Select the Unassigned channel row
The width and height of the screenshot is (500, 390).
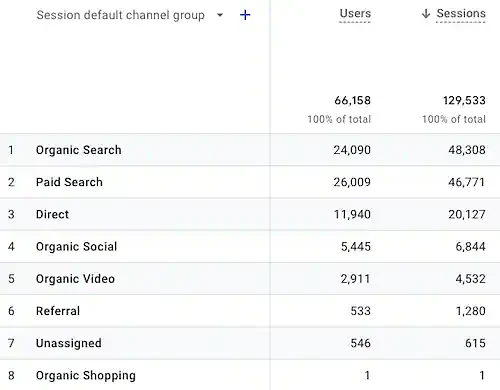click(250, 343)
